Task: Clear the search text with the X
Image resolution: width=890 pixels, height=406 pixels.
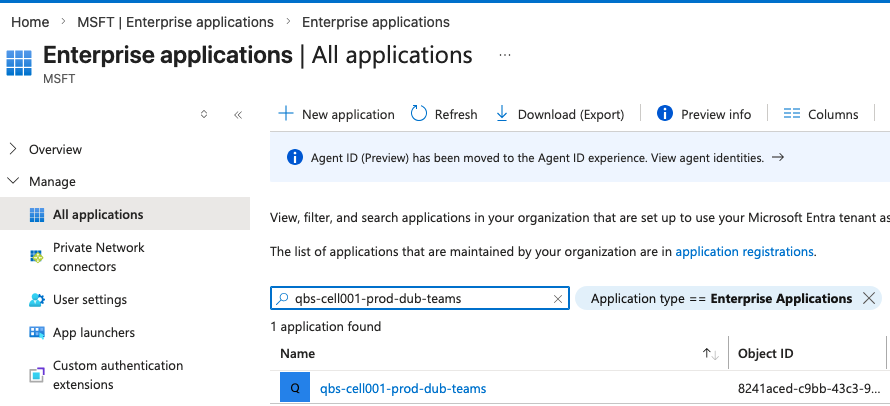Action: pyautogui.click(x=557, y=299)
